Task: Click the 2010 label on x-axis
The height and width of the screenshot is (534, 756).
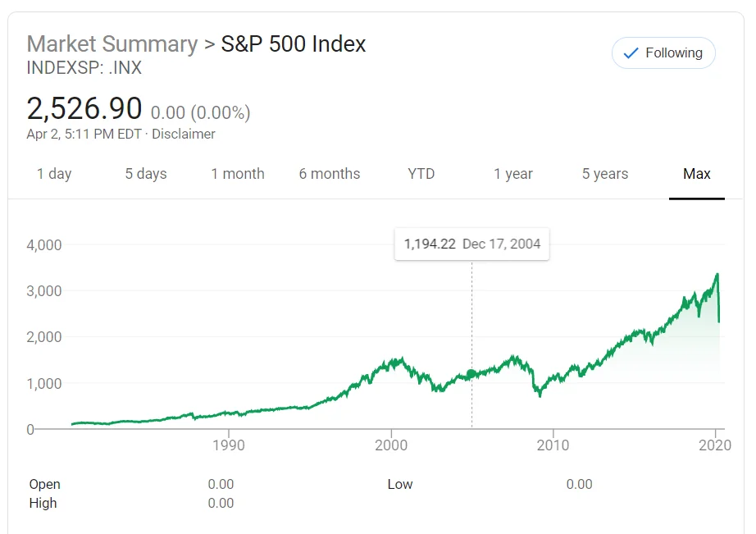Action: (x=553, y=445)
